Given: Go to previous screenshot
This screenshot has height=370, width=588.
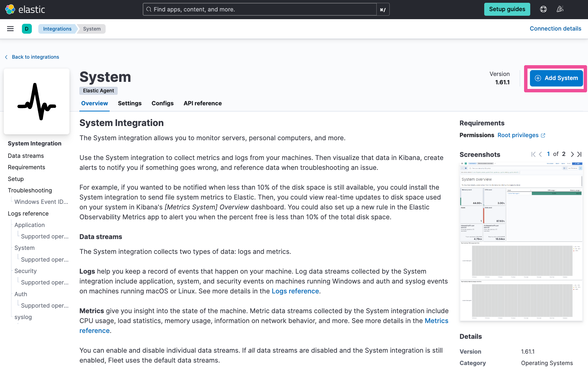Looking at the screenshot, I should [540, 154].
